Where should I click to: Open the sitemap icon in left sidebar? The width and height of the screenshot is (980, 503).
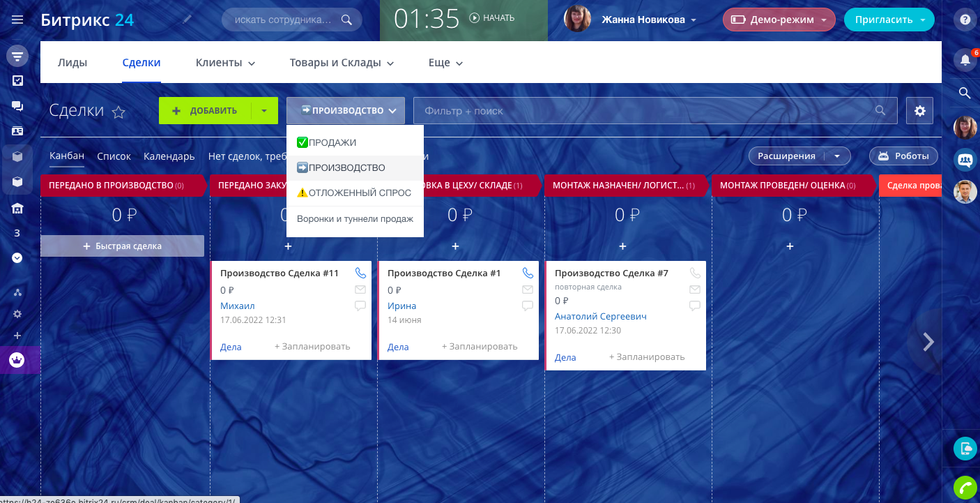click(17, 292)
